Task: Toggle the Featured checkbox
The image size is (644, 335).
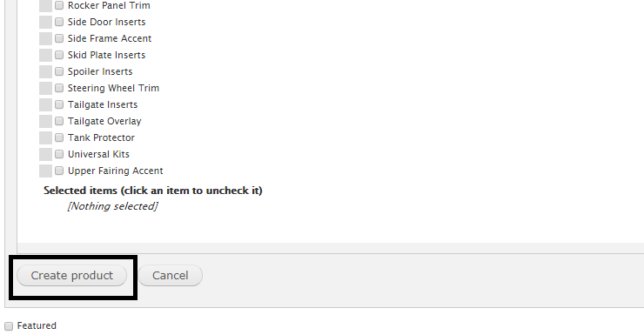Action: (9, 326)
